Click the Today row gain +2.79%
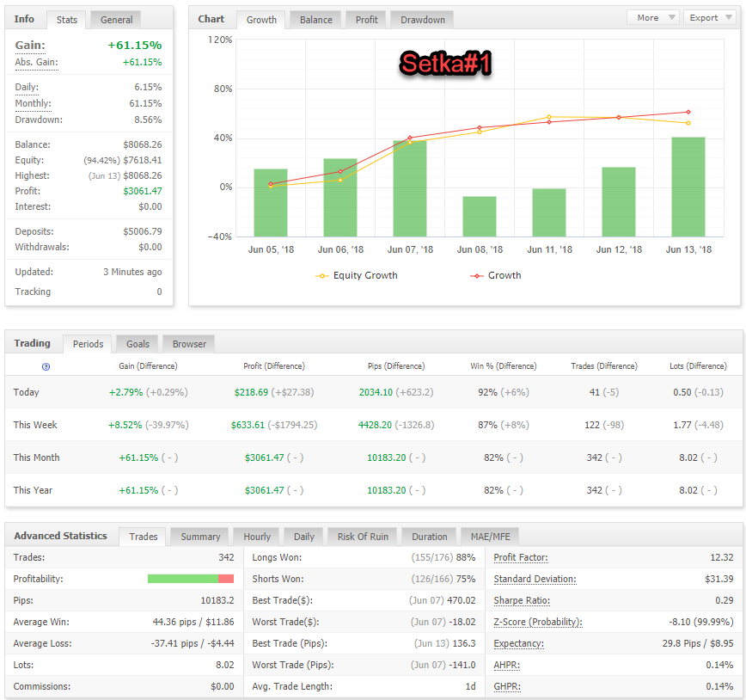The height and width of the screenshot is (700, 746). click(x=125, y=392)
